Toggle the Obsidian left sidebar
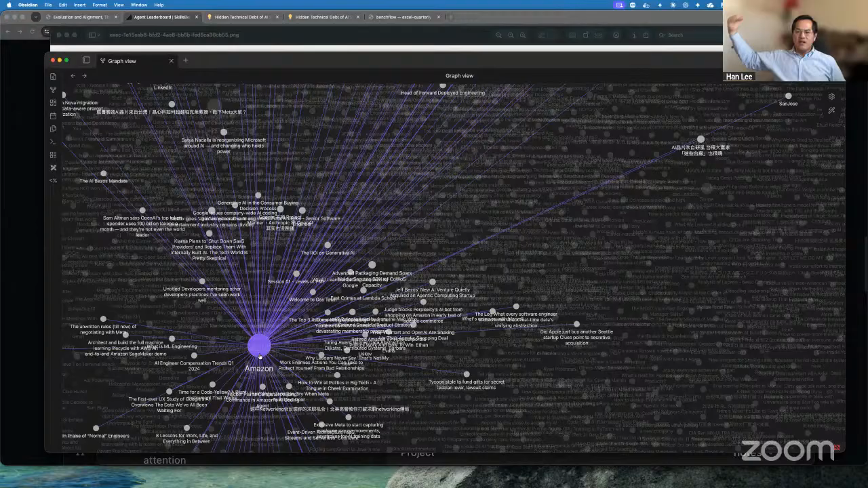 point(86,60)
